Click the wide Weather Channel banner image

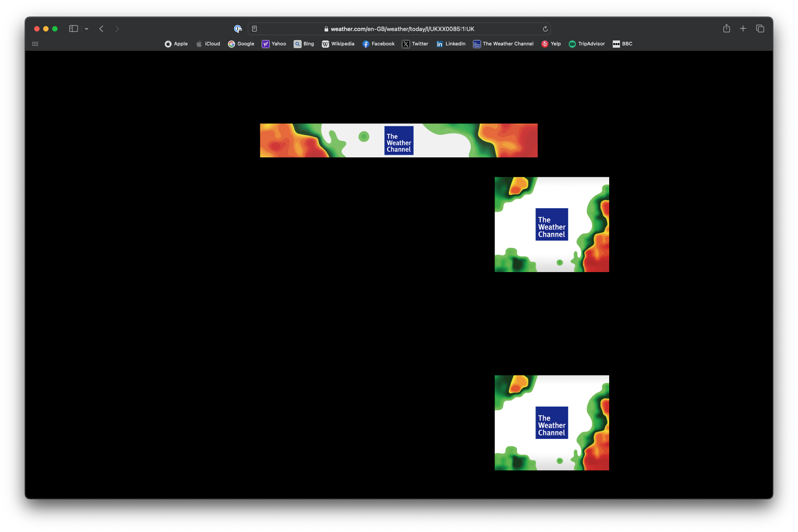(399, 140)
